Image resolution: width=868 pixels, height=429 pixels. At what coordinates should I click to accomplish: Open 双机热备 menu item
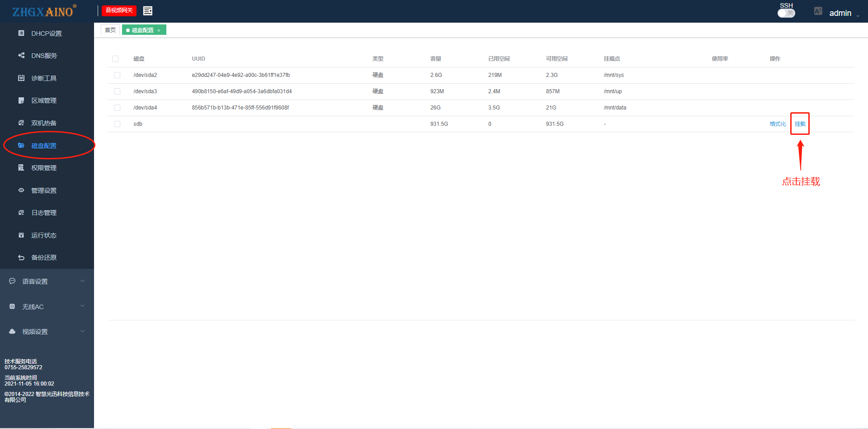point(44,123)
